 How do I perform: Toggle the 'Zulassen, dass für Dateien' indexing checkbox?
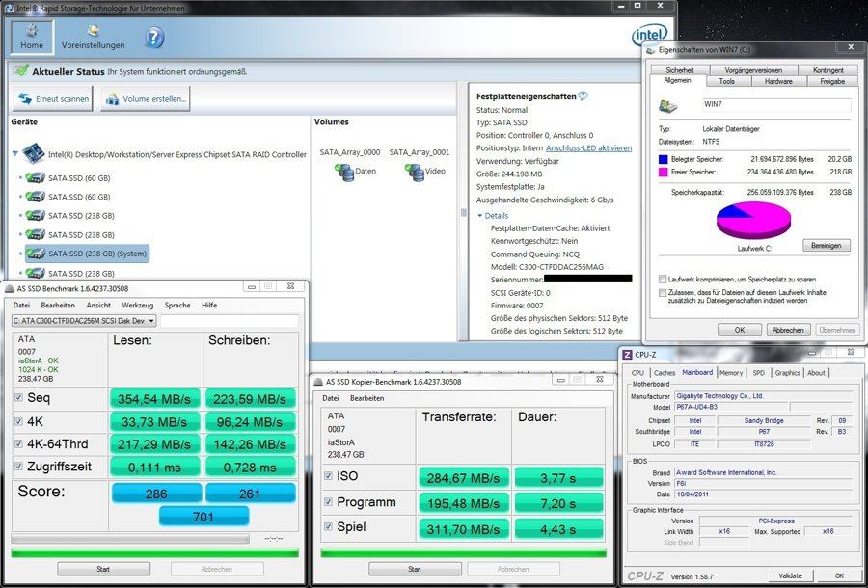tap(663, 293)
